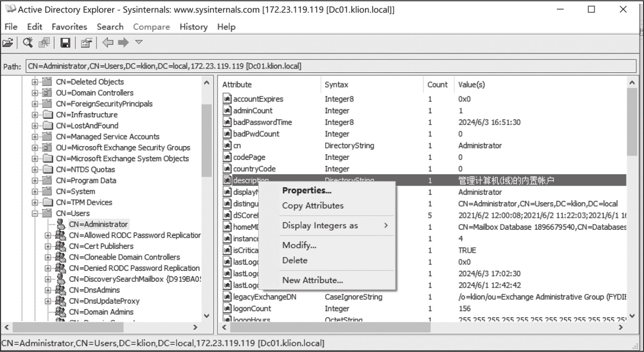Image resolution: width=644 pixels, height=352 pixels.
Task: Select CN=ForeignSecurityPrincipals tree item
Action: [x=104, y=104]
